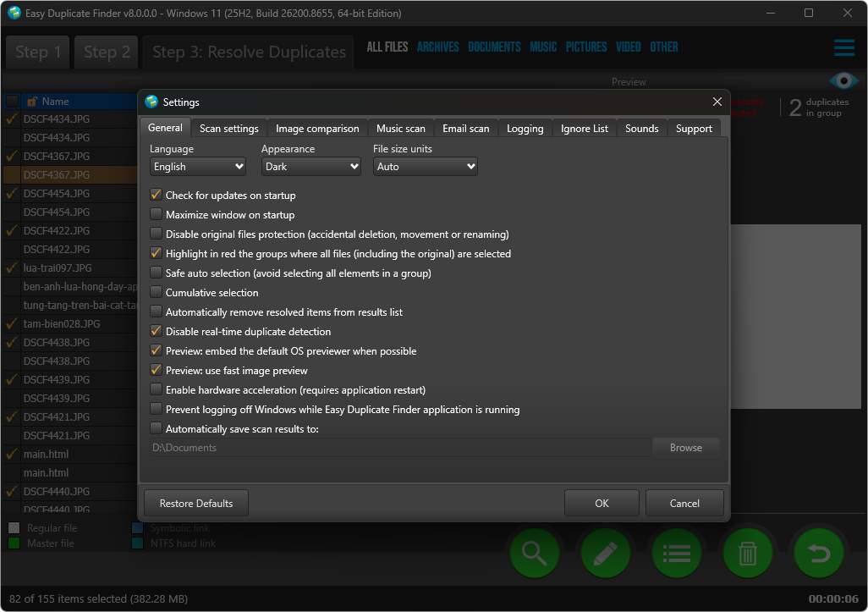
Task: Enable Maximize window on startup
Action: coord(157,214)
